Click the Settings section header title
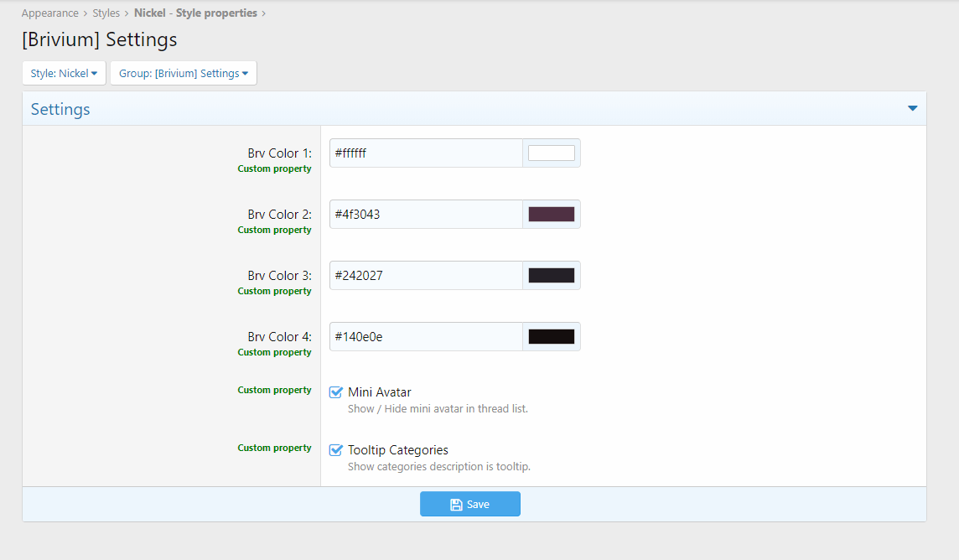 pos(60,110)
